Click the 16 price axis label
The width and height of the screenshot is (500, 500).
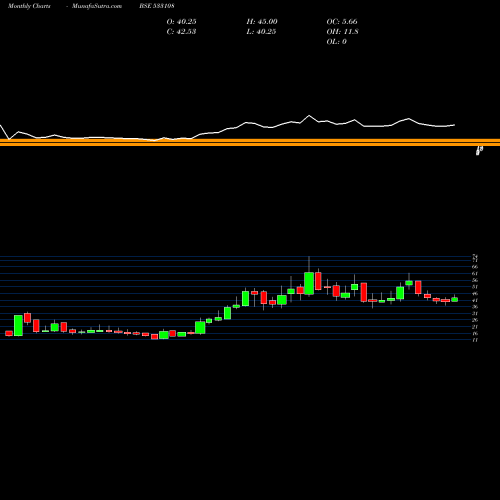coord(475,333)
